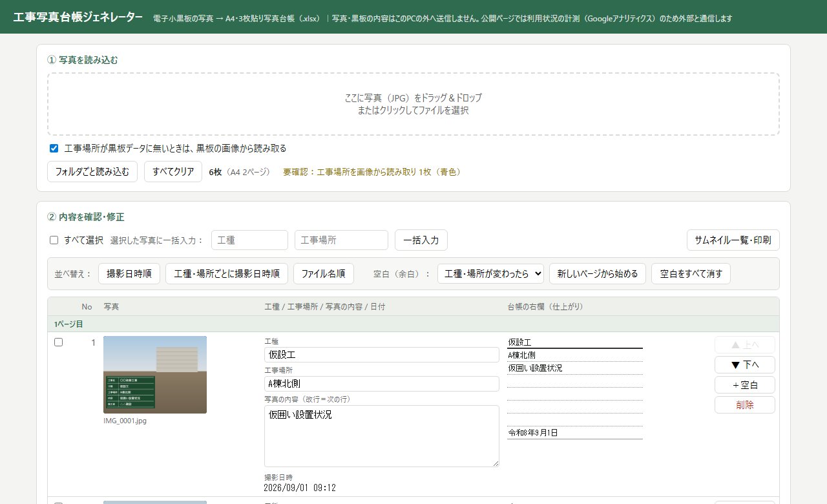Click the 撮影日時 2026/09/01 09:12 value
The height and width of the screenshot is (504, 827).
pyautogui.click(x=300, y=488)
